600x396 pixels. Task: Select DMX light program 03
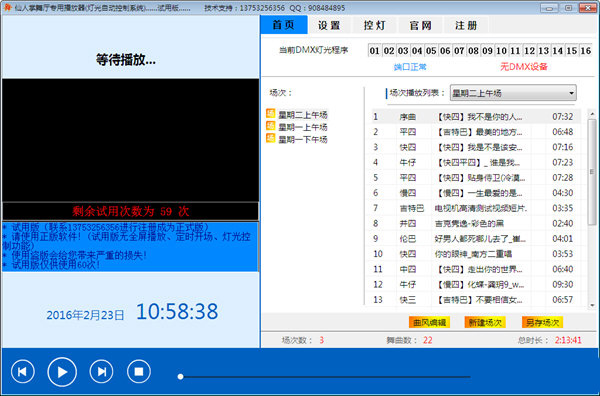403,51
